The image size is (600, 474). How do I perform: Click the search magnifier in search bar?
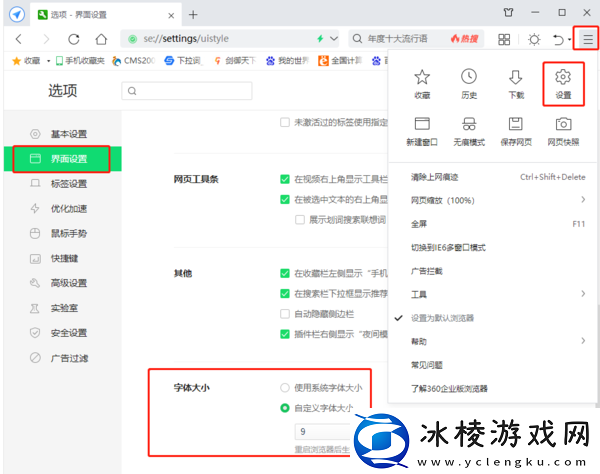(357, 39)
